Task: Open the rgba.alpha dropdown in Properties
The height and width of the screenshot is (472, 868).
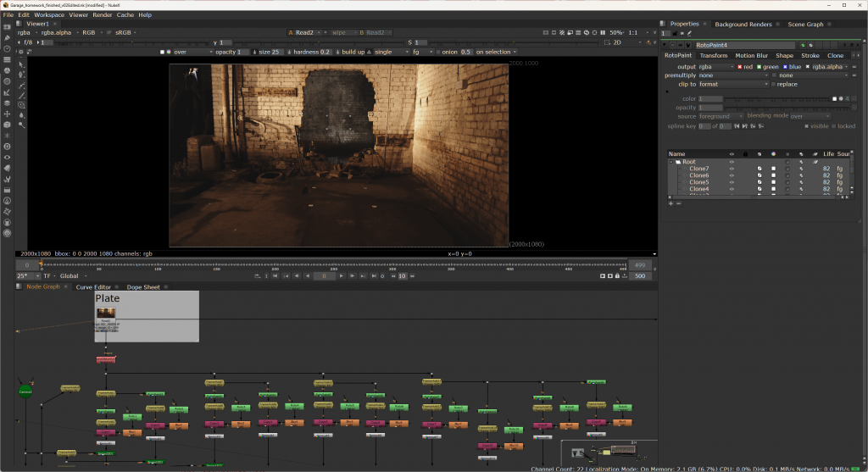Action: coord(831,67)
